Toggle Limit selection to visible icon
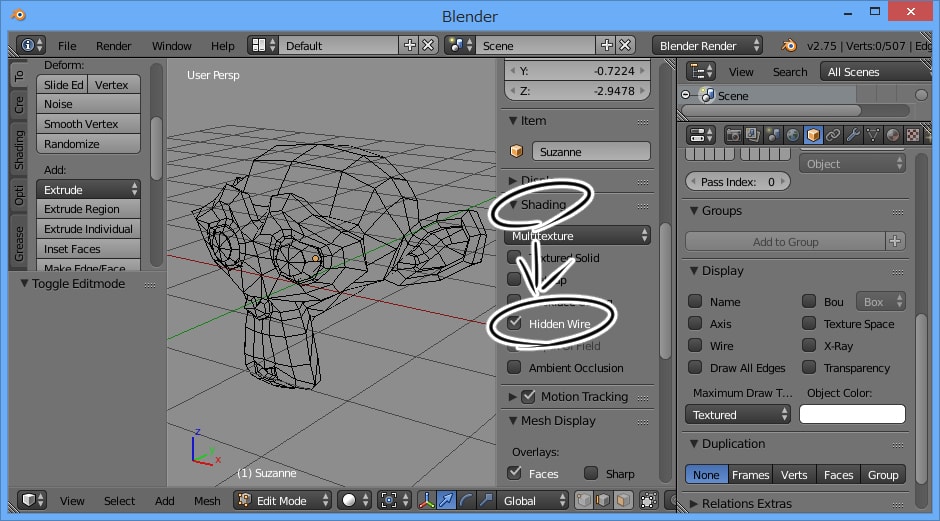Viewport: 940px width, 521px height. (649, 500)
